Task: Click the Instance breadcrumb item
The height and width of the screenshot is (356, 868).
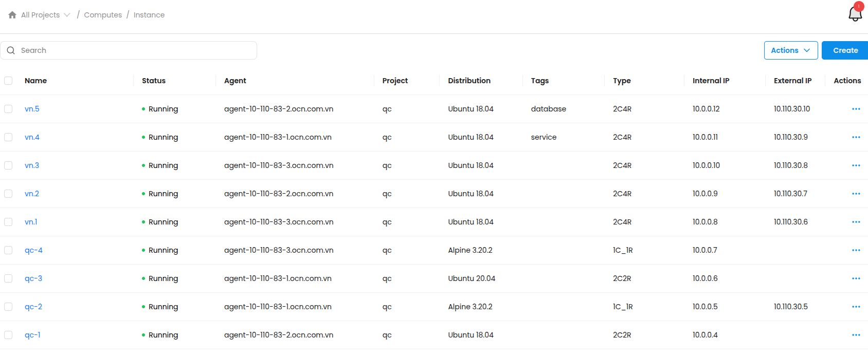Action: 149,15
